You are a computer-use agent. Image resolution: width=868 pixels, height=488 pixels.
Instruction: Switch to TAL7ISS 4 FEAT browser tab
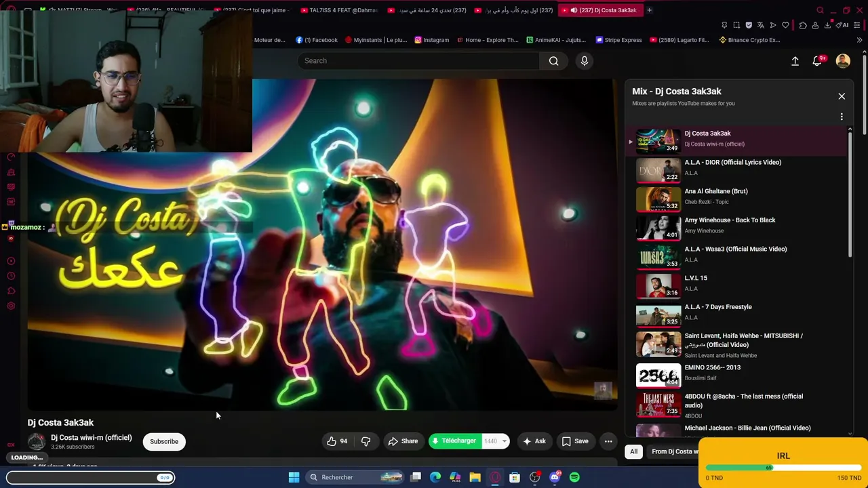[339, 10]
